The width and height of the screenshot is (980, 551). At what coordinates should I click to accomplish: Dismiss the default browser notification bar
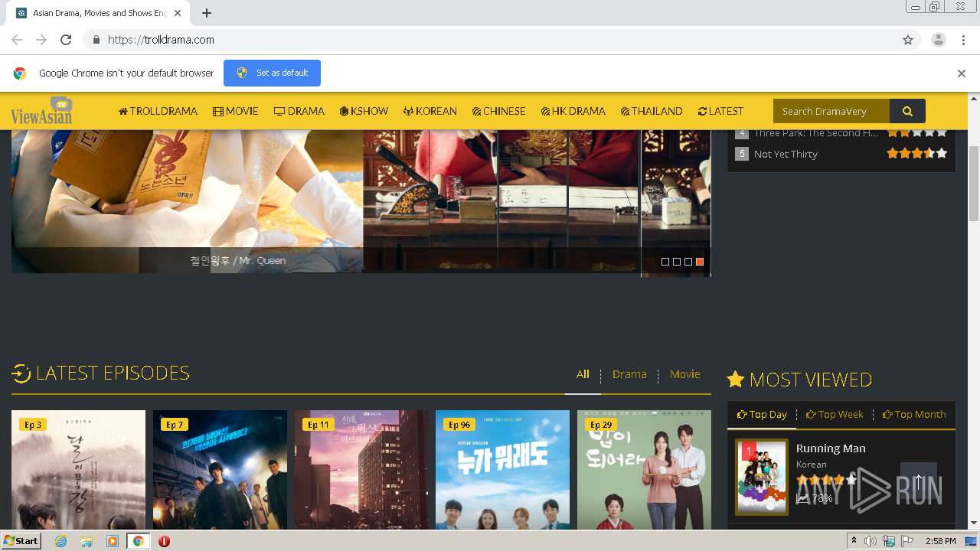962,73
